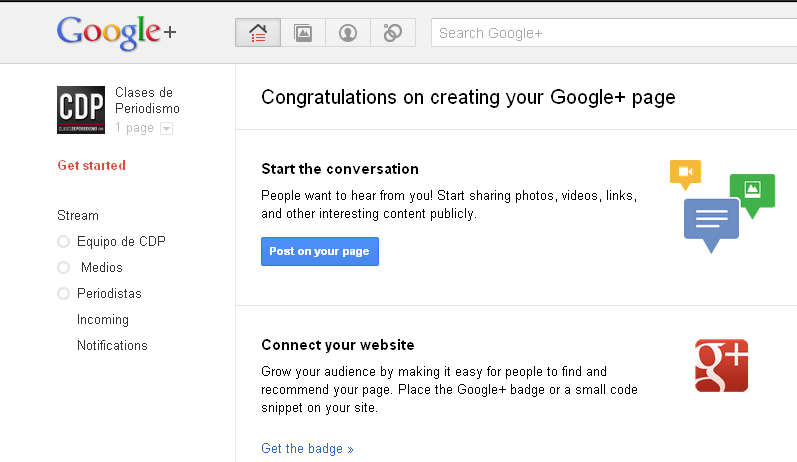Click the Connect your website heading
797x462 pixels.
[338, 345]
